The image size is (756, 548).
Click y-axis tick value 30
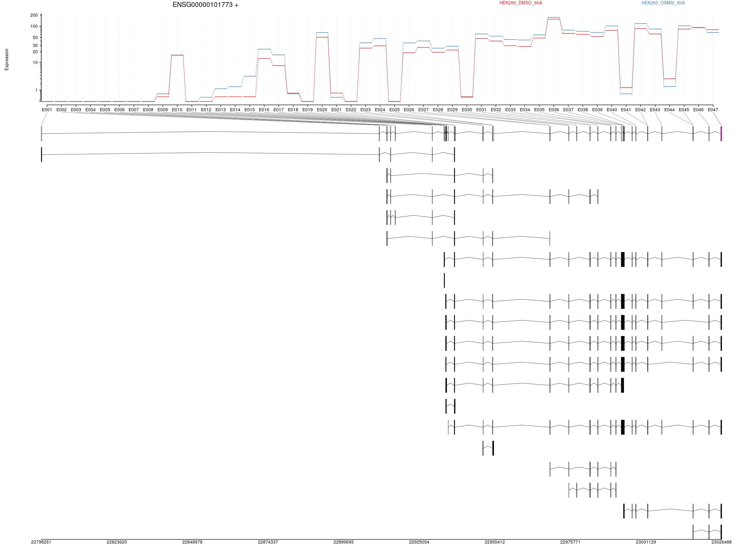coord(35,45)
